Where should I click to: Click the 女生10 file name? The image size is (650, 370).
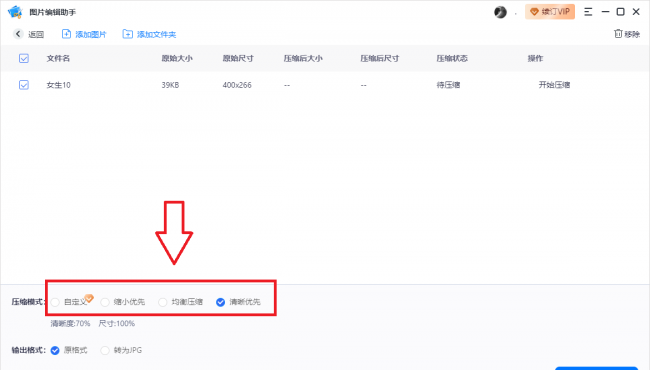(x=58, y=85)
